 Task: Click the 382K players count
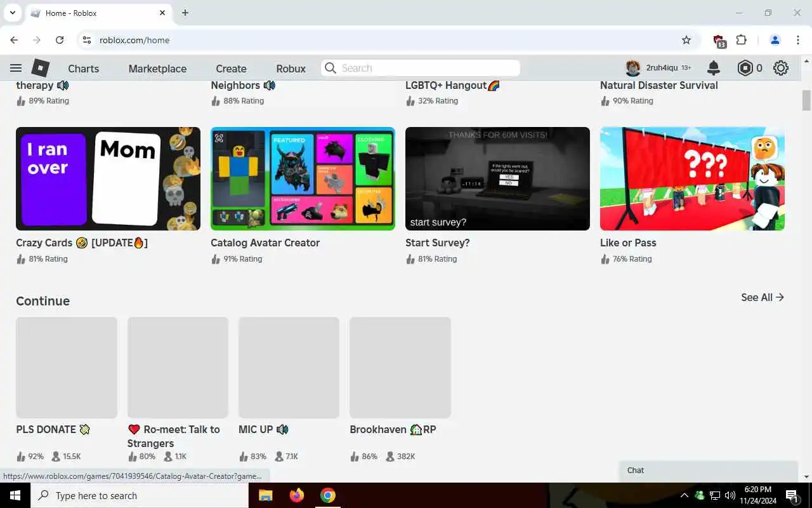tap(406, 457)
